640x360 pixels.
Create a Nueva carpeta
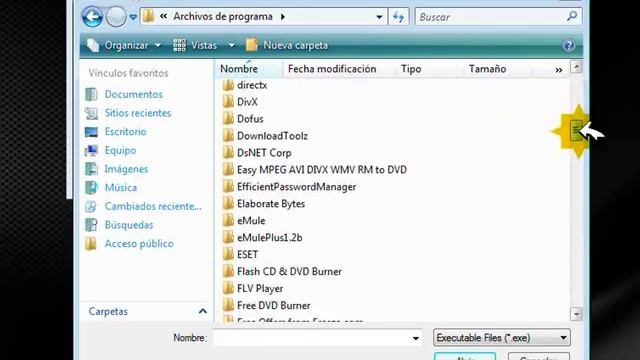tap(287, 45)
